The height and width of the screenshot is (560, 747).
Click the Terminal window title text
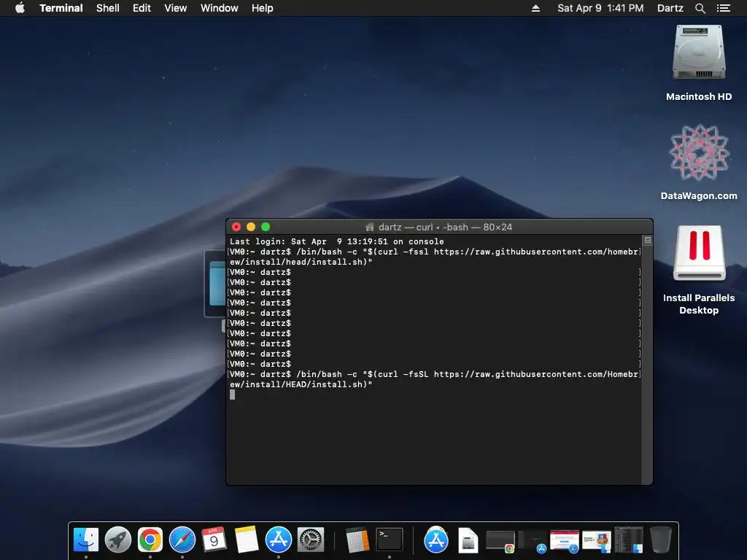(x=445, y=227)
